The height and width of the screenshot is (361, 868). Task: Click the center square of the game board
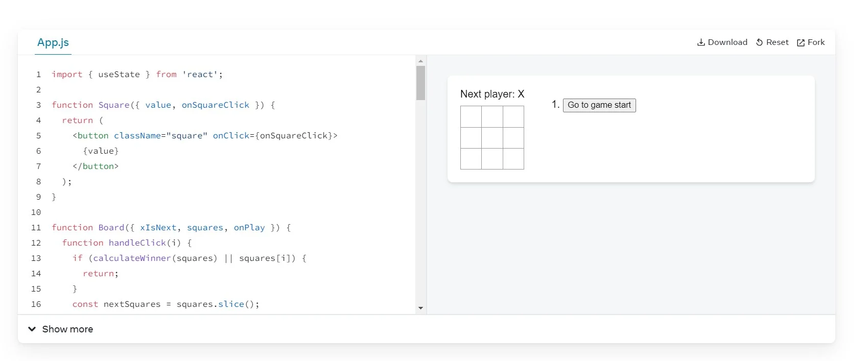(491, 138)
